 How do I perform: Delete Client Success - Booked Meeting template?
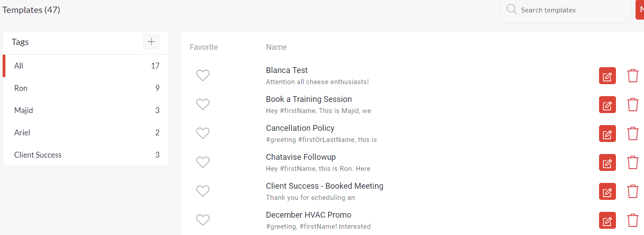tap(632, 192)
